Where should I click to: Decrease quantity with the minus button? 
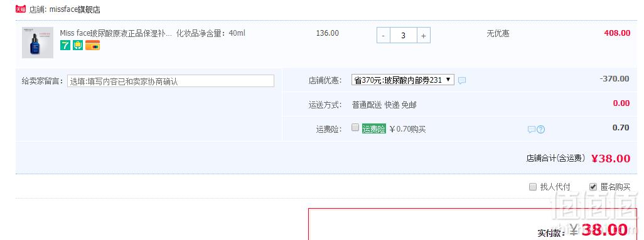tap(383, 35)
